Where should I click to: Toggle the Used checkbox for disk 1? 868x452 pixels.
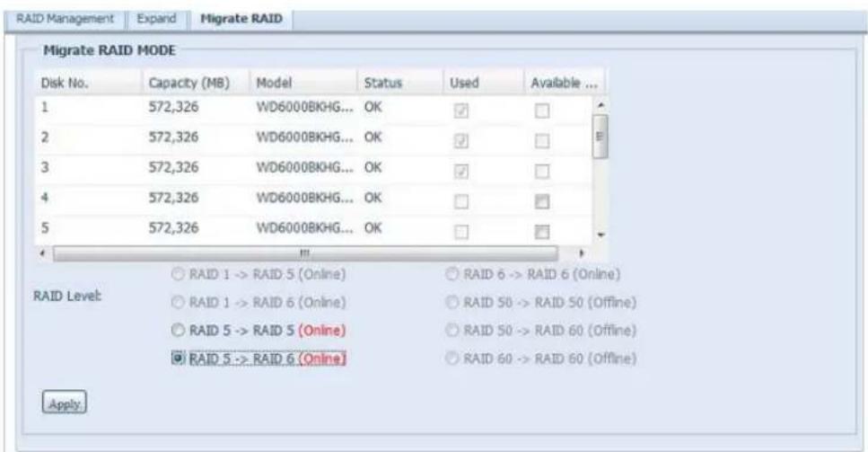pos(461,111)
